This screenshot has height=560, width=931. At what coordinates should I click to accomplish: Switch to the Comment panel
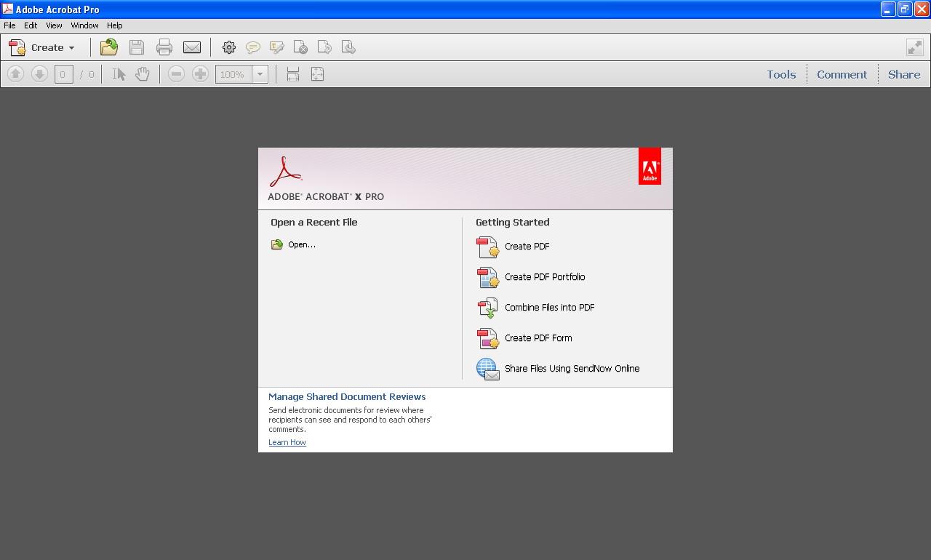[x=842, y=73]
